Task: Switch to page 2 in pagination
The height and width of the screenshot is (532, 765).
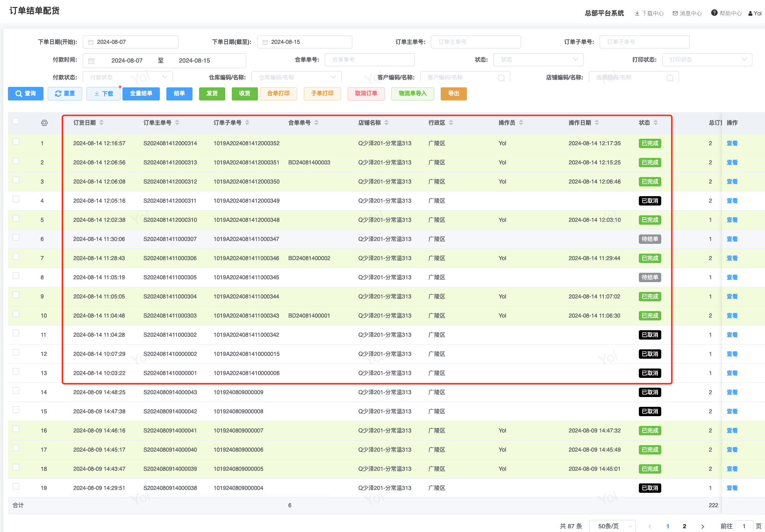Action: 685,526
